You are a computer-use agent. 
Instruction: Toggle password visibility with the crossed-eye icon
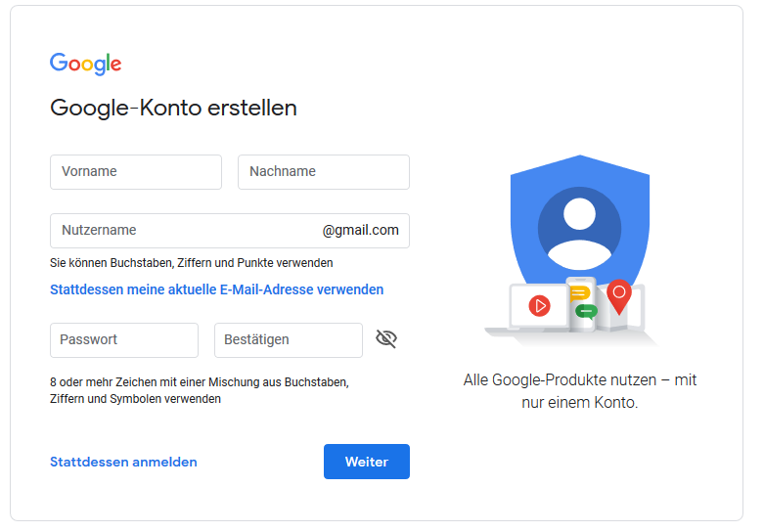point(386,339)
